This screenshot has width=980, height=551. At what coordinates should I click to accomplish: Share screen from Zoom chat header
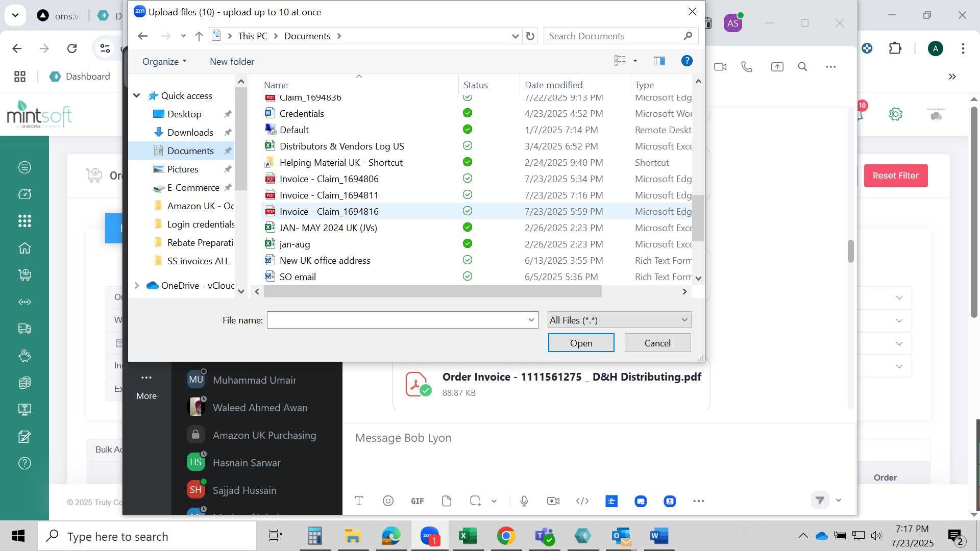[x=777, y=67]
